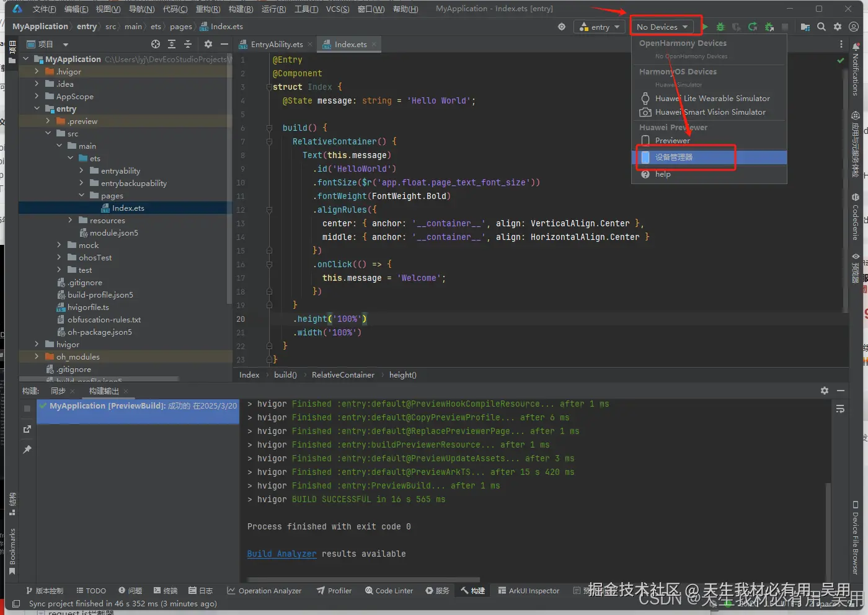Viewport: 868px width, 615px height.
Task: Open Notifications side panel
Action: 856,69
